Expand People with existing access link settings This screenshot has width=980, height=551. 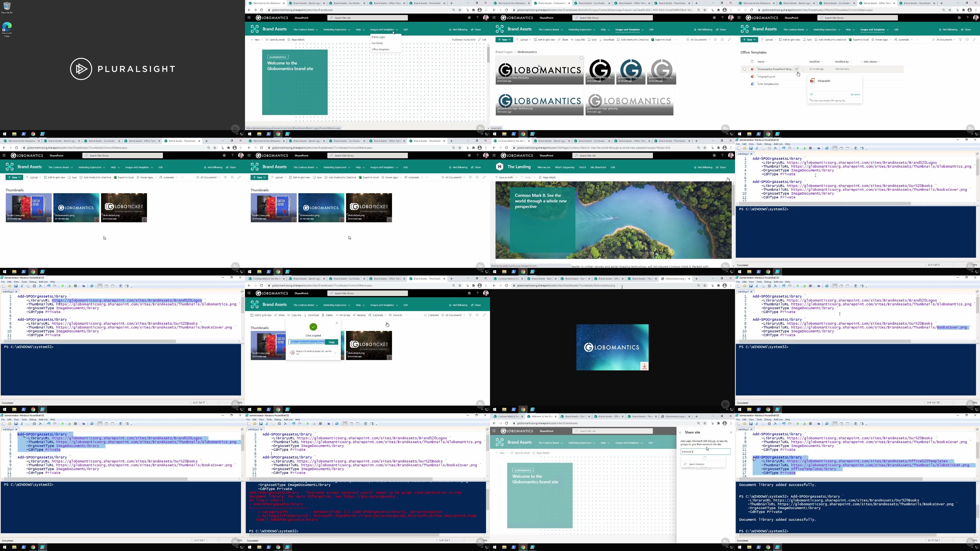point(314,353)
